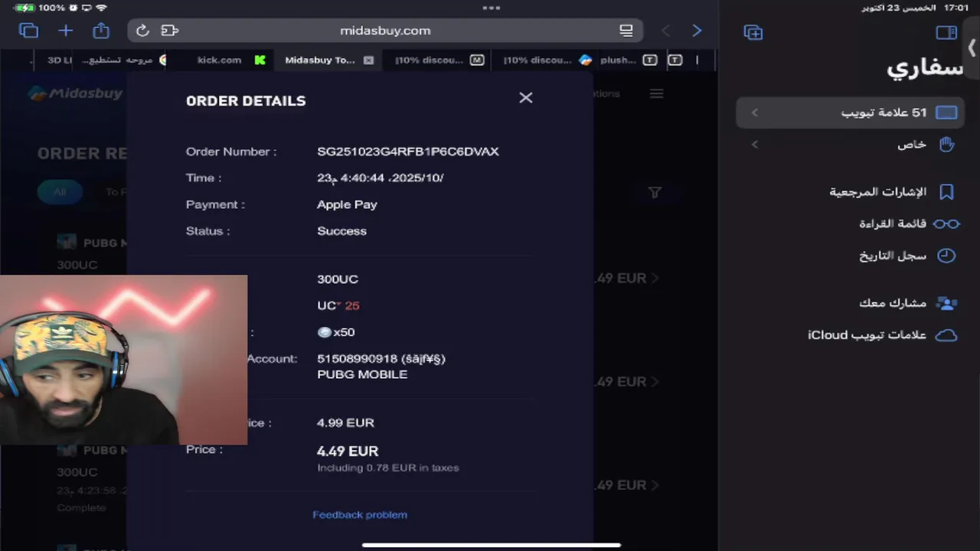Click the collapse chevron at screen right edge
This screenshot has height=551, width=980.
click(x=972, y=47)
